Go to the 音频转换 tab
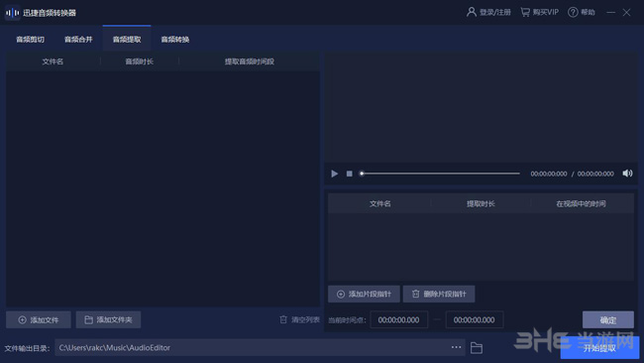This screenshot has width=644, height=363. point(175,40)
